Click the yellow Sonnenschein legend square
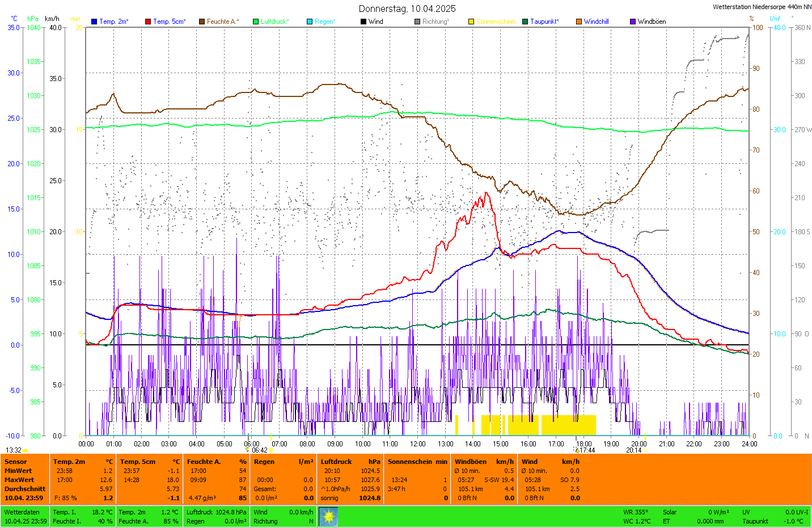 pyautogui.click(x=471, y=22)
